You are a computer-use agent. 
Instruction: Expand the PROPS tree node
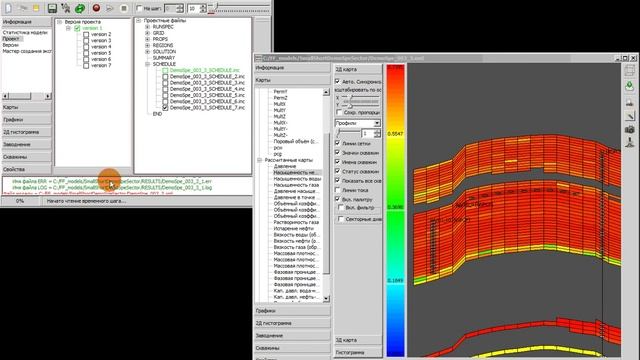click(148, 39)
